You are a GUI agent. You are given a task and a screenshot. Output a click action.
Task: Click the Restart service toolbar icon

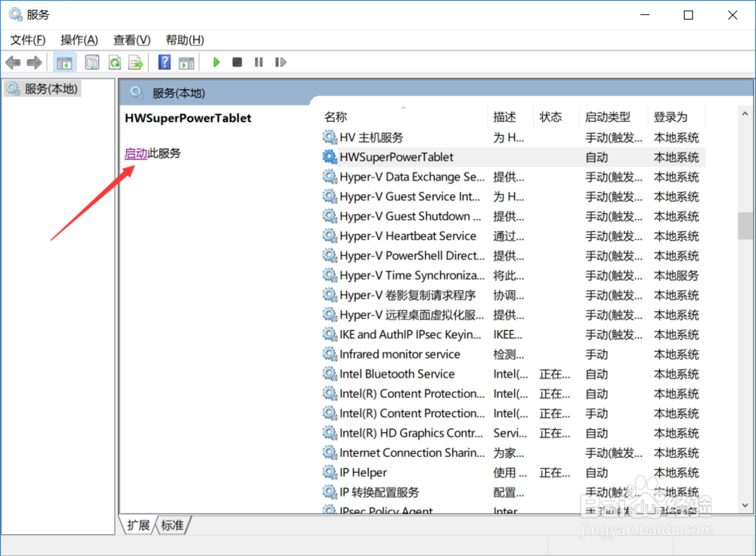coord(280,62)
